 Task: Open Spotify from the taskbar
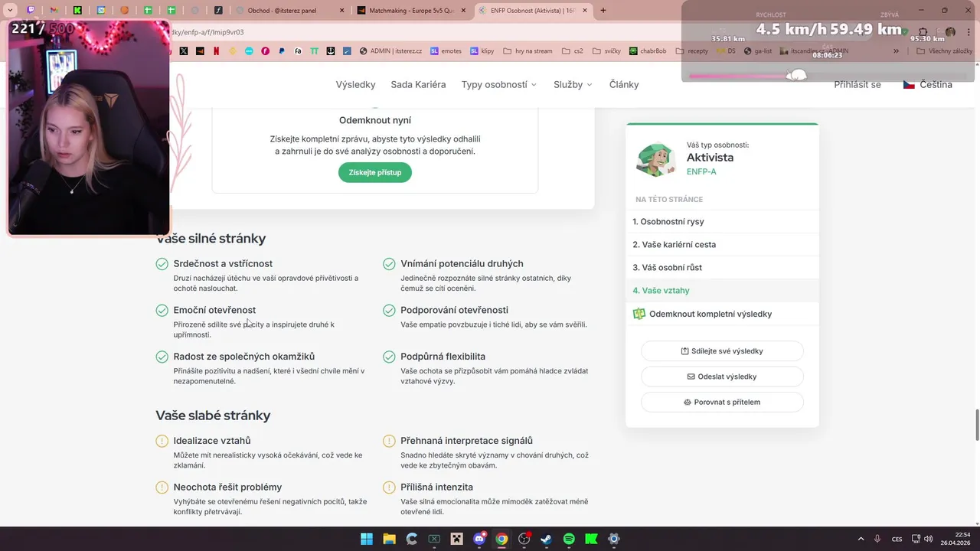tap(569, 539)
